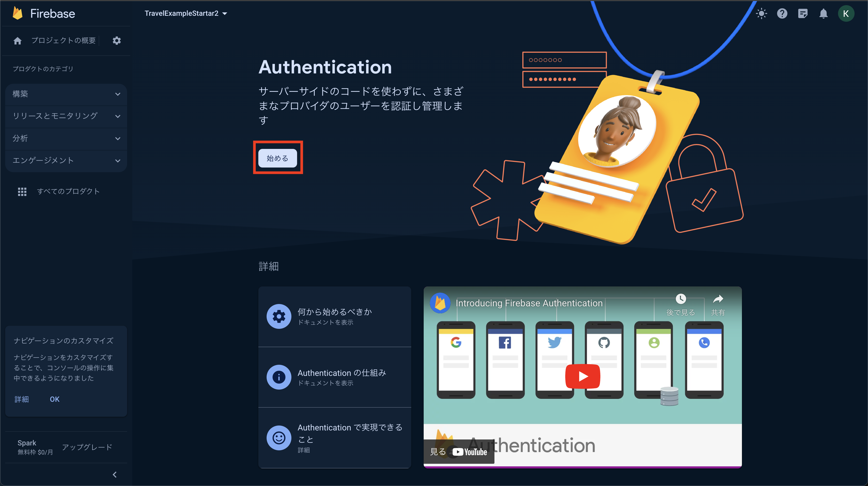The width and height of the screenshot is (868, 486).
Task: Open project settings gear icon
Action: pos(117,41)
